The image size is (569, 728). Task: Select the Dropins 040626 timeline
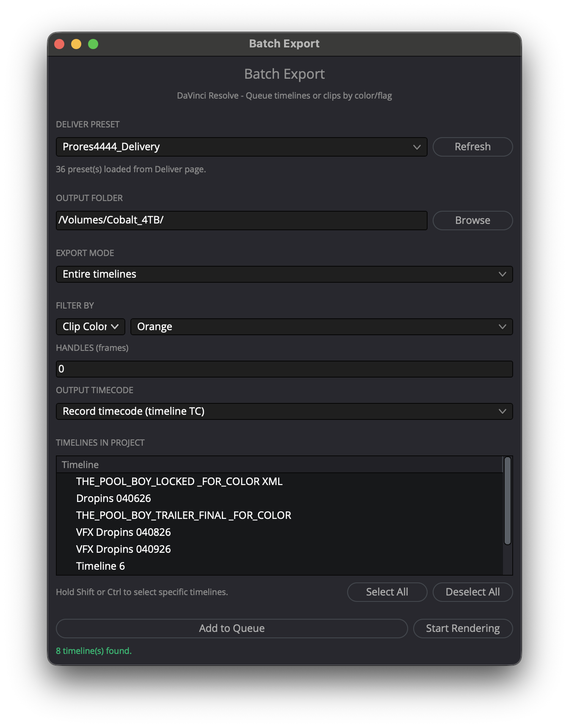(279, 499)
